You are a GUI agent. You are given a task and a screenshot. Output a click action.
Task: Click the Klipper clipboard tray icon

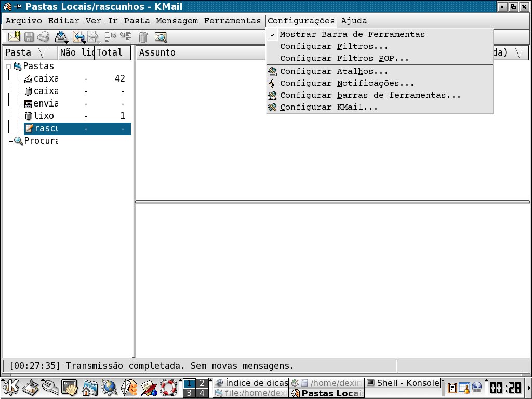[453, 388]
